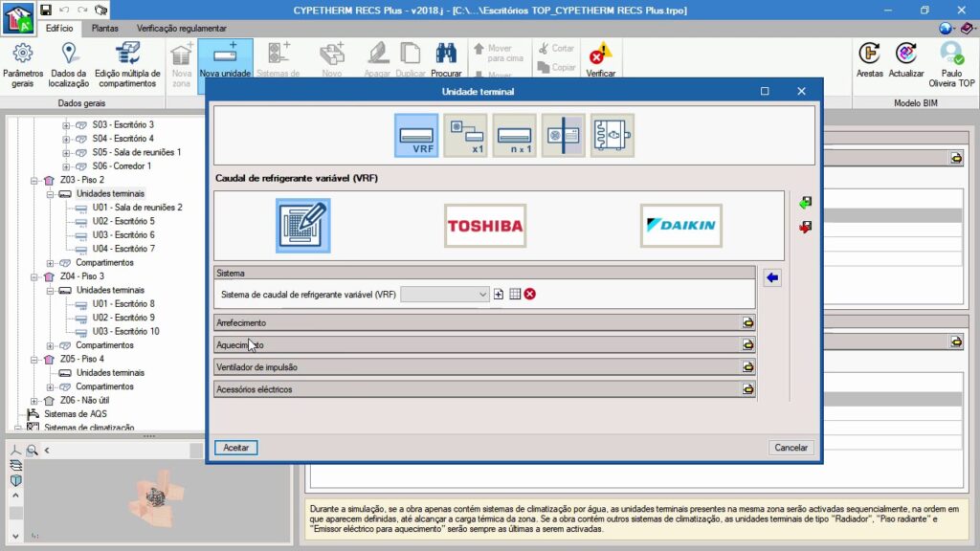Collapse the Z03 - Piso 2 tree node
The width and height of the screenshot is (980, 551).
pos(36,180)
